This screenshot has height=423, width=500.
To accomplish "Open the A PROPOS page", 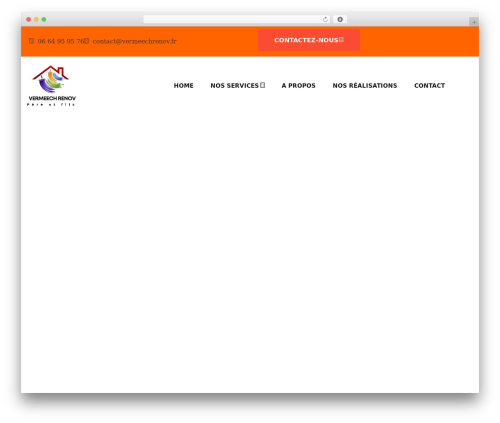I will (298, 86).
